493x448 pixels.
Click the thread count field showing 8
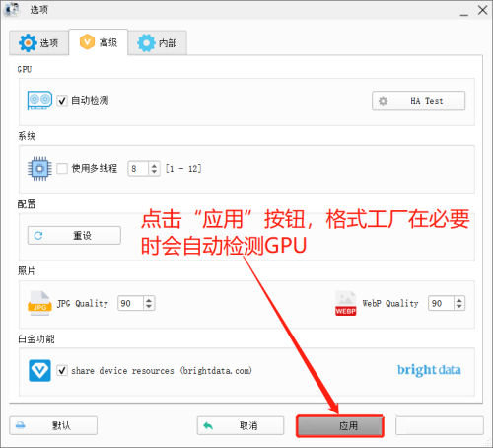(x=138, y=169)
